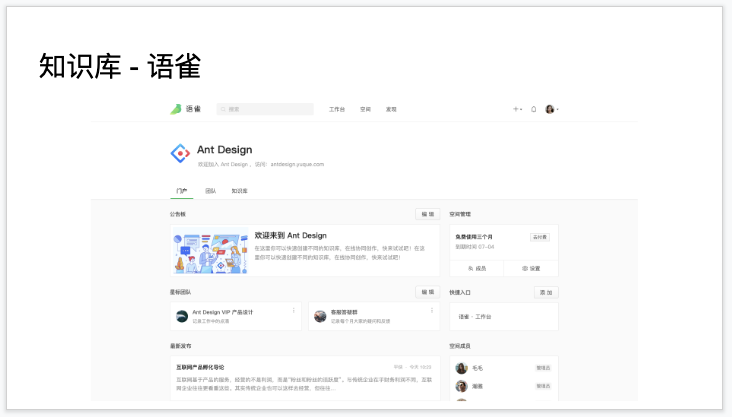
Task: Open 成员 in space management card
Action: click(x=477, y=269)
